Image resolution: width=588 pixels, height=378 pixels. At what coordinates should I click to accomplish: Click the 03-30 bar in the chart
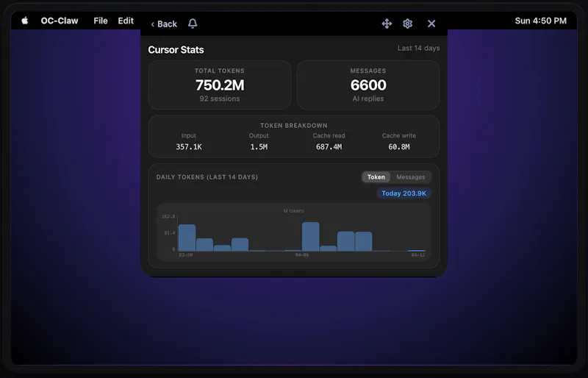tap(187, 238)
